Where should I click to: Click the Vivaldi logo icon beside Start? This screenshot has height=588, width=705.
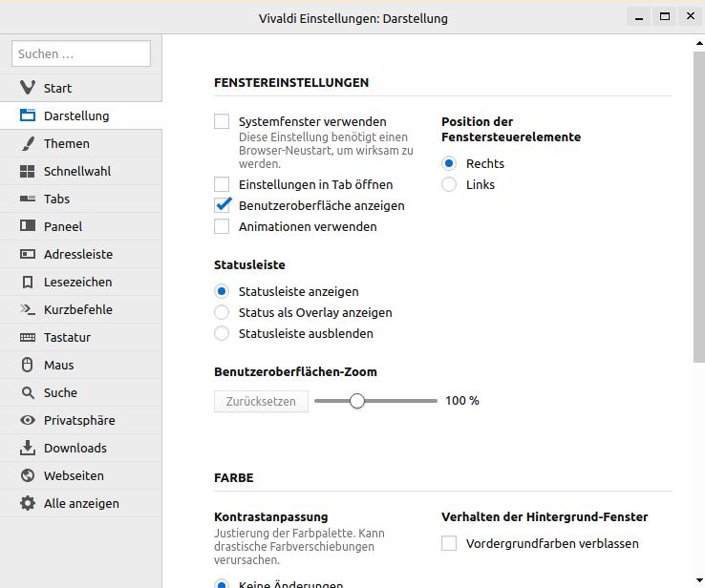point(28,88)
